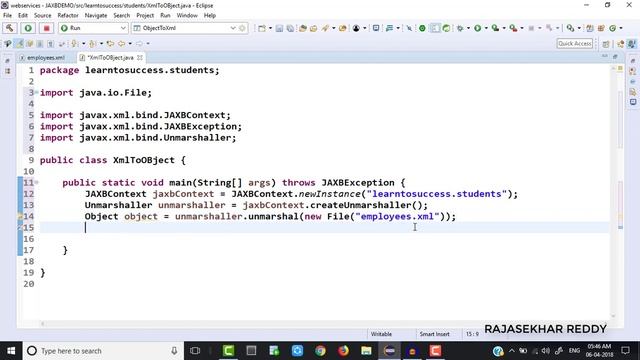Expand the Forward navigation history dropdown
The height and width of the screenshot is (360, 640).
(x=148, y=43)
